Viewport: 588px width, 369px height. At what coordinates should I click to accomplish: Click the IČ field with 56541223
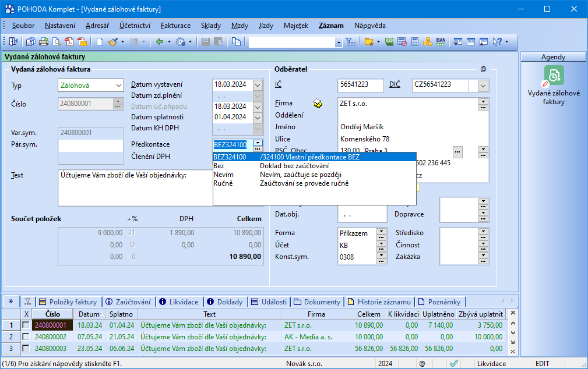tap(360, 85)
